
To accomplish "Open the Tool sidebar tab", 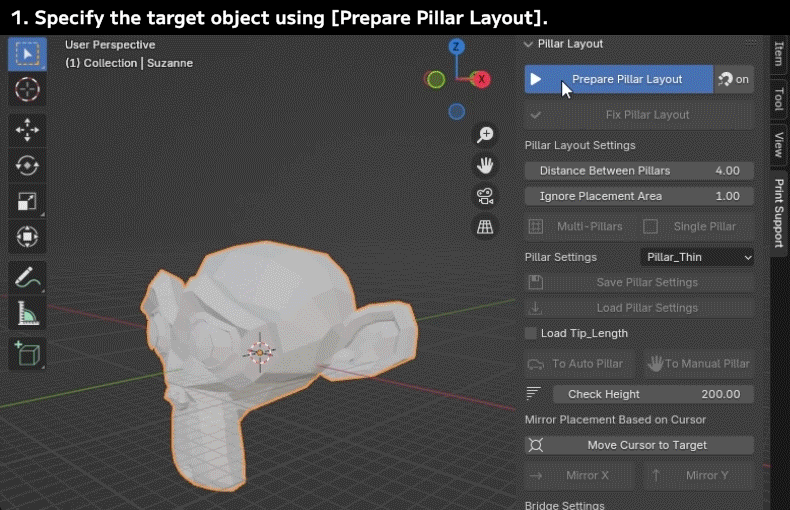I will (x=779, y=99).
